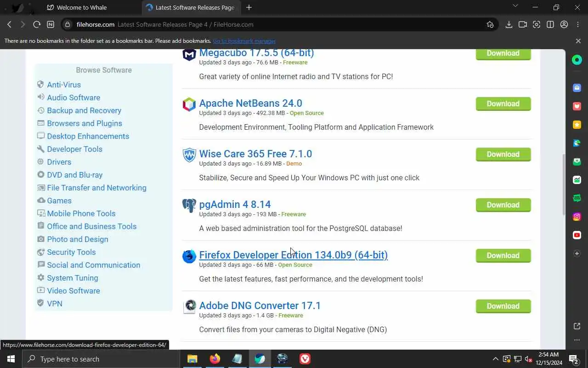This screenshot has width=588, height=368.
Task: Add a new sidebar app with plus
Action: point(577,253)
